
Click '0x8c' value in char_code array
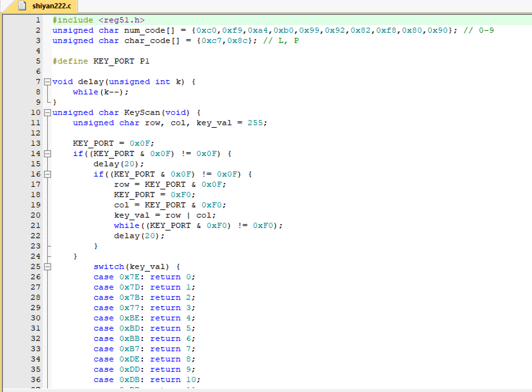click(x=237, y=41)
